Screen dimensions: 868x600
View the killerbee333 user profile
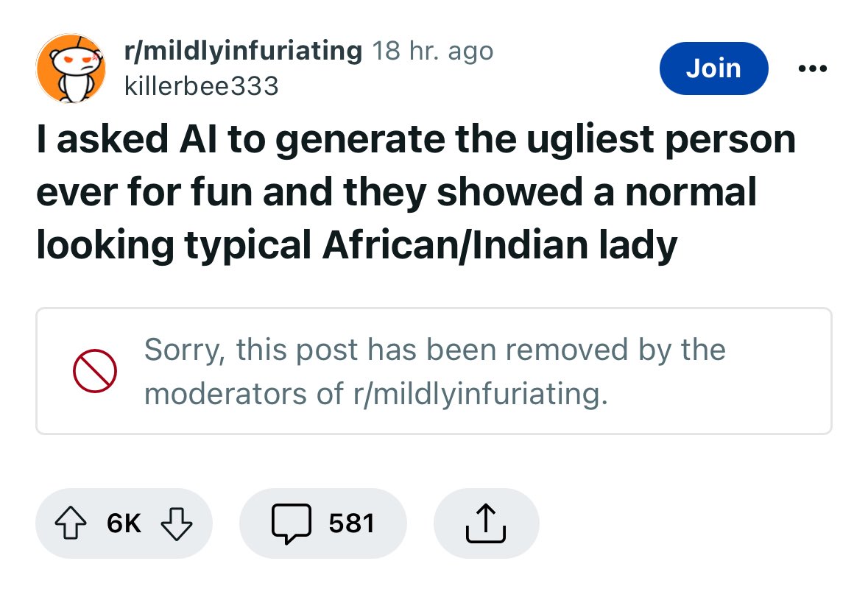point(202,86)
